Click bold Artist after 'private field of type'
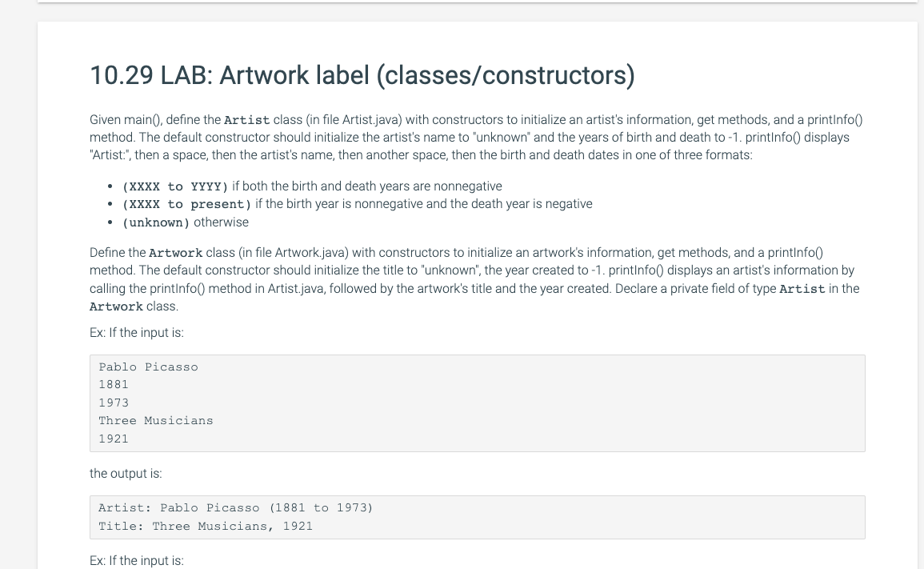The width and height of the screenshot is (924, 569). pos(802,289)
